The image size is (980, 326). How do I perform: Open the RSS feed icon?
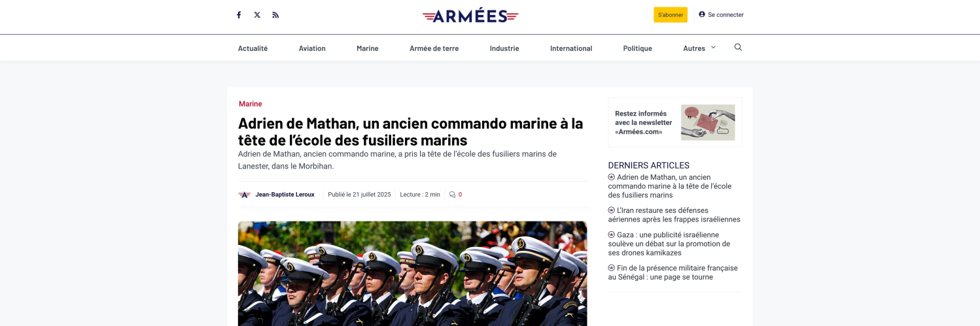pyautogui.click(x=275, y=15)
